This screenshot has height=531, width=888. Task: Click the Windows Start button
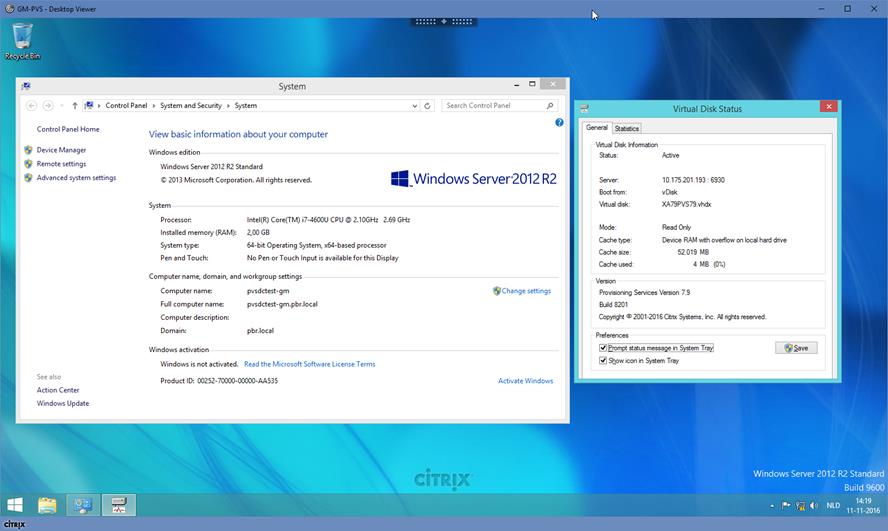15,504
